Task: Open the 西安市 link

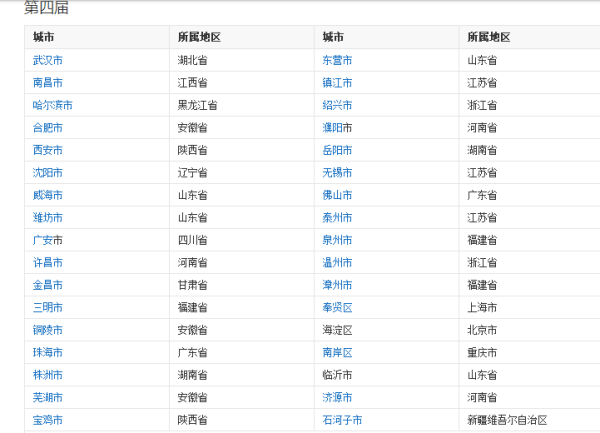Action: point(47,150)
